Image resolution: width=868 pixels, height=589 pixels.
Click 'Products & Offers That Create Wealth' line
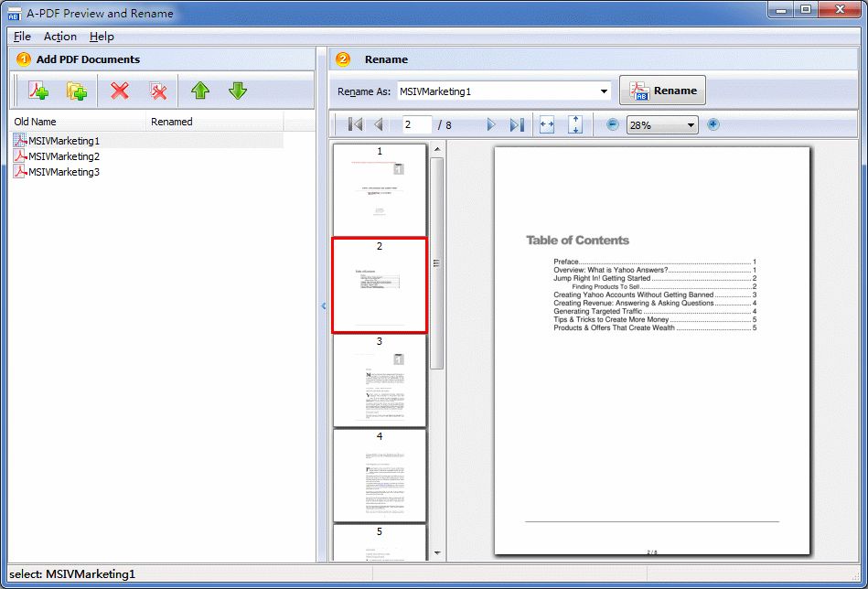[655, 327]
